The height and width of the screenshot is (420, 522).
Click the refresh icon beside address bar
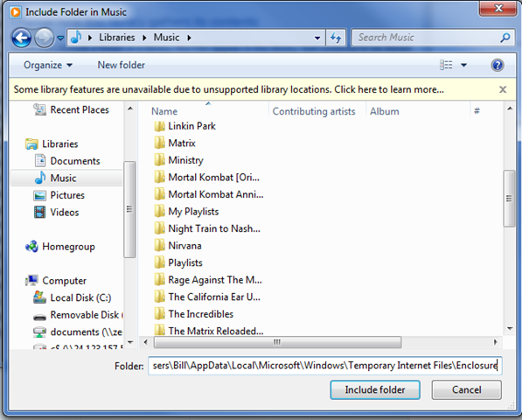click(336, 38)
